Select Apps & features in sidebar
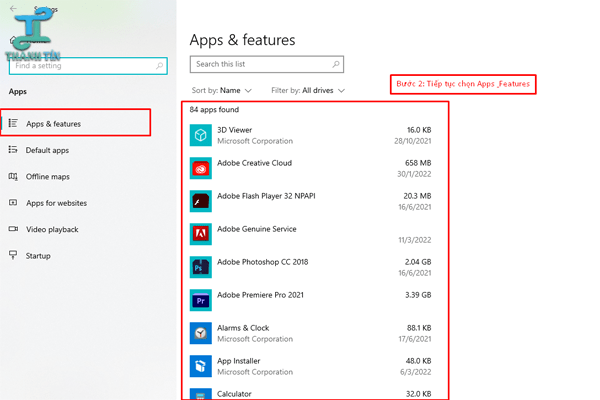This screenshot has height=400, width=600. 53,124
